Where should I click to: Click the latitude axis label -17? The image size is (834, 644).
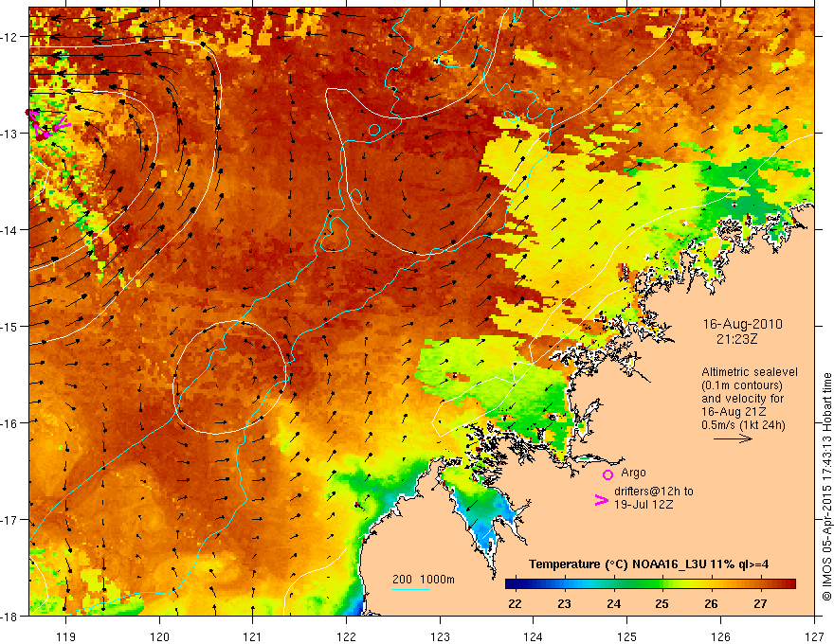(10, 520)
